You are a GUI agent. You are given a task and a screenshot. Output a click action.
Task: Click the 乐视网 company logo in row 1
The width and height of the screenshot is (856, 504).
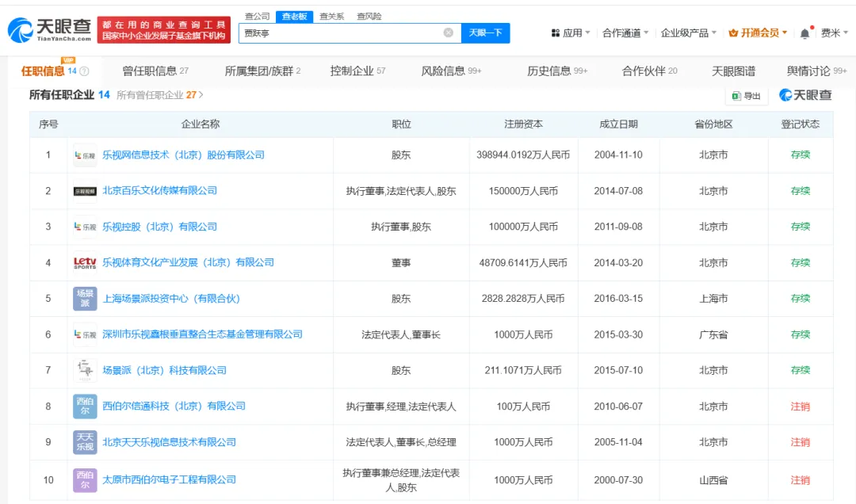point(85,155)
